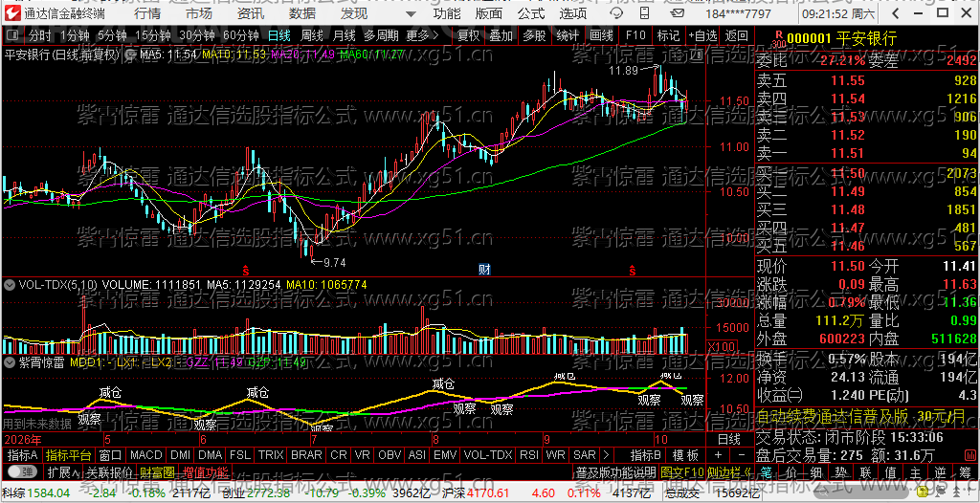980x503 pixels.
Task: Add stock with +自选 button
Action: [x=703, y=35]
